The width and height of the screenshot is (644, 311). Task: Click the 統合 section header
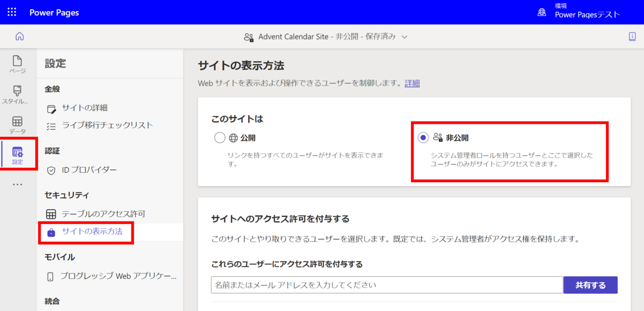coord(52,301)
